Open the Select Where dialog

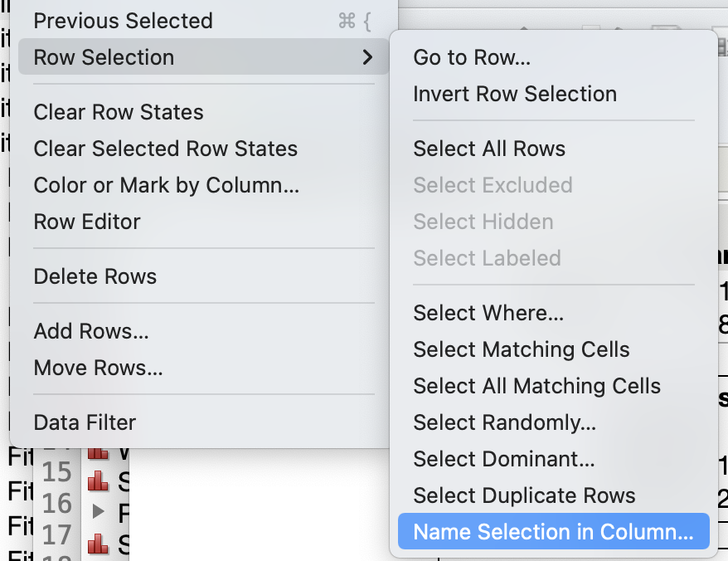[x=488, y=313]
